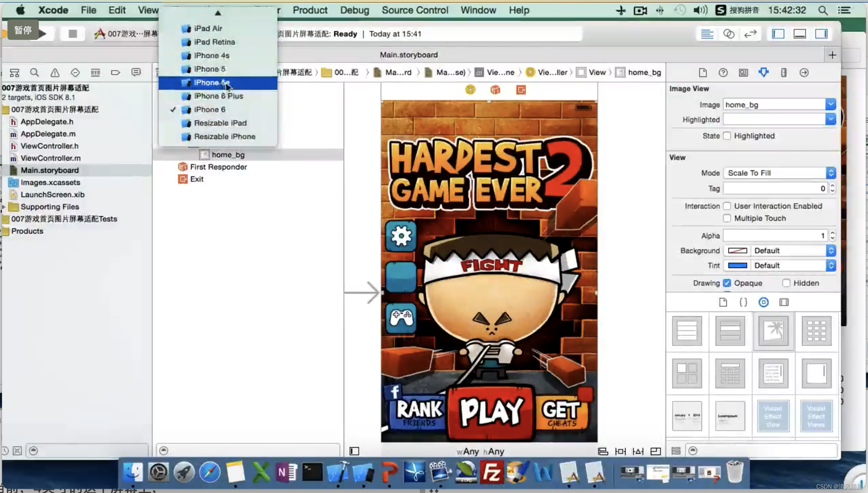Open the Tint color dropdown
Viewport: 868px width, 493px height.
coord(831,265)
